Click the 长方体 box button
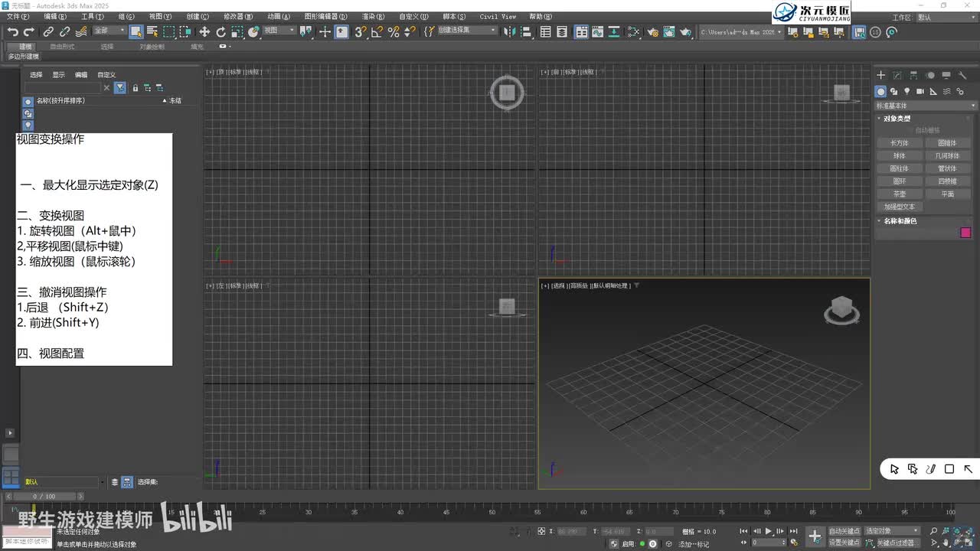 point(899,143)
